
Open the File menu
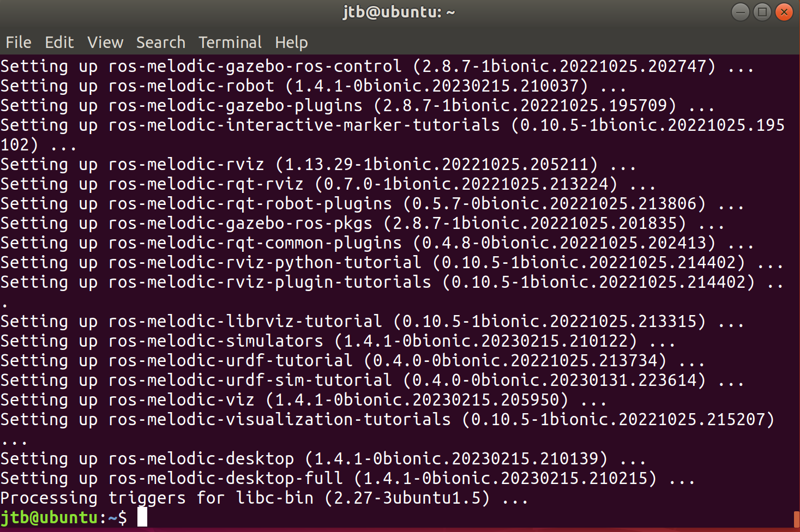click(x=18, y=42)
